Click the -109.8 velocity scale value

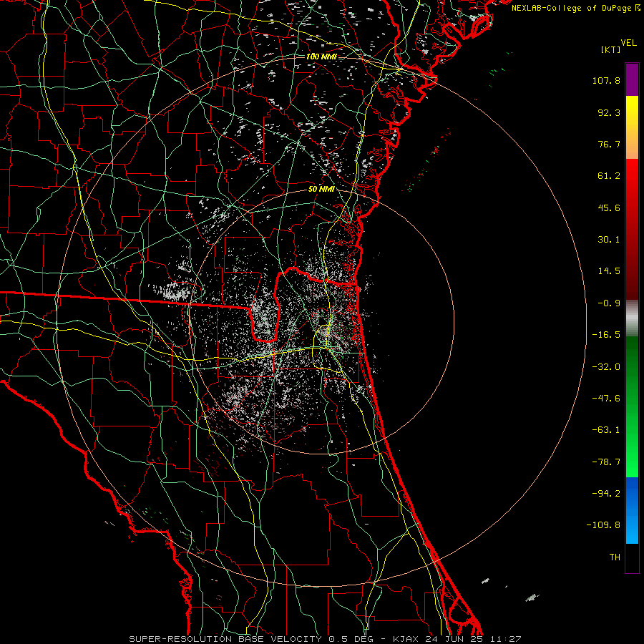coord(604,525)
